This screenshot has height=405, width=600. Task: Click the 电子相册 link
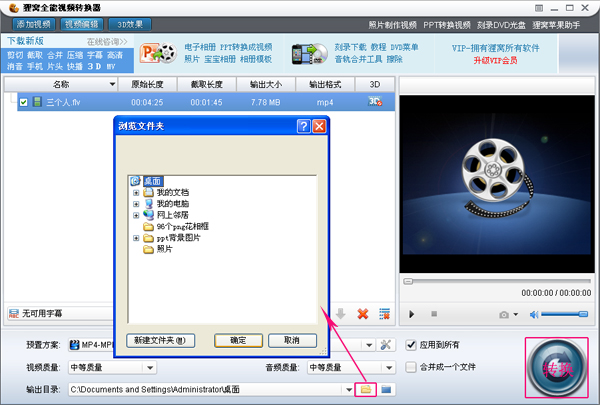click(200, 47)
